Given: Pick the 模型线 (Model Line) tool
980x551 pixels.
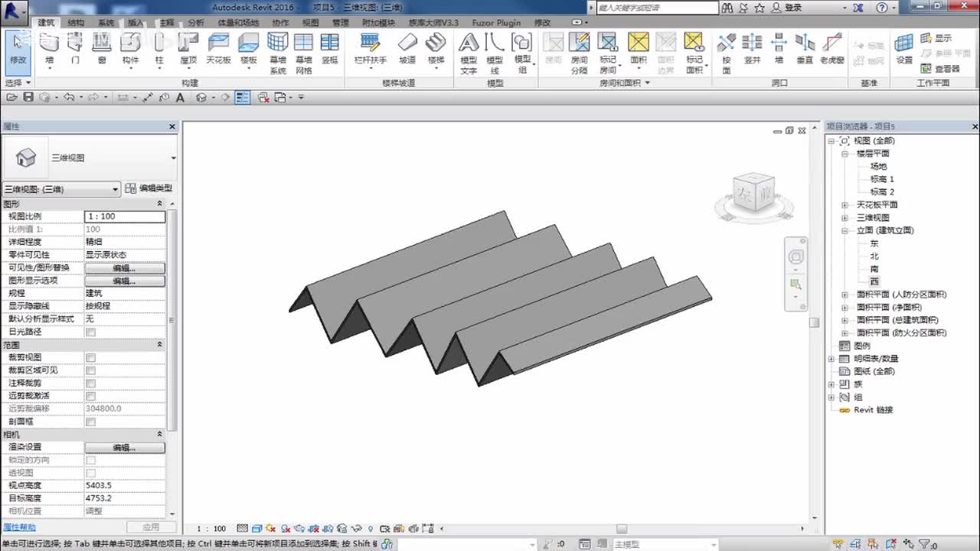Looking at the screenshot, I should [x=495, y=54].
